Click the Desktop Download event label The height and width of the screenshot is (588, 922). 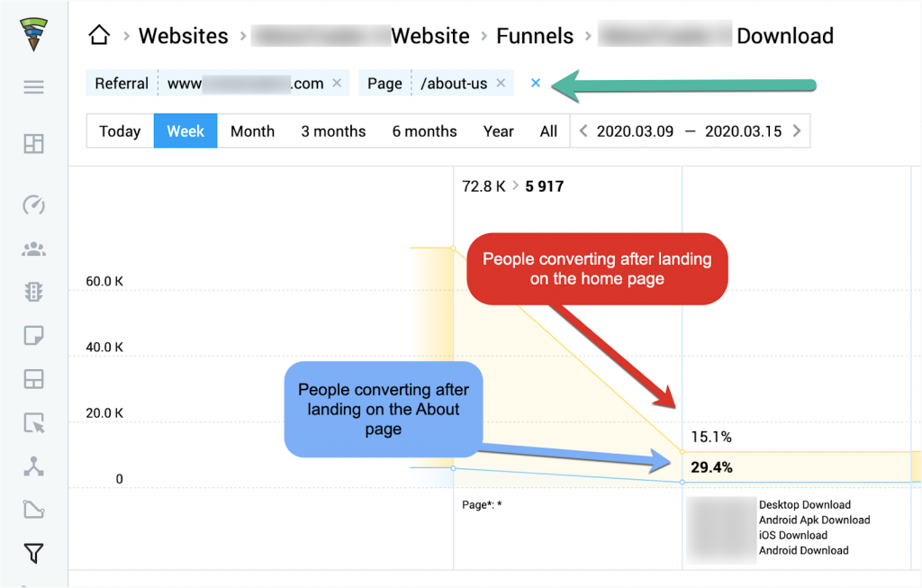804,504
